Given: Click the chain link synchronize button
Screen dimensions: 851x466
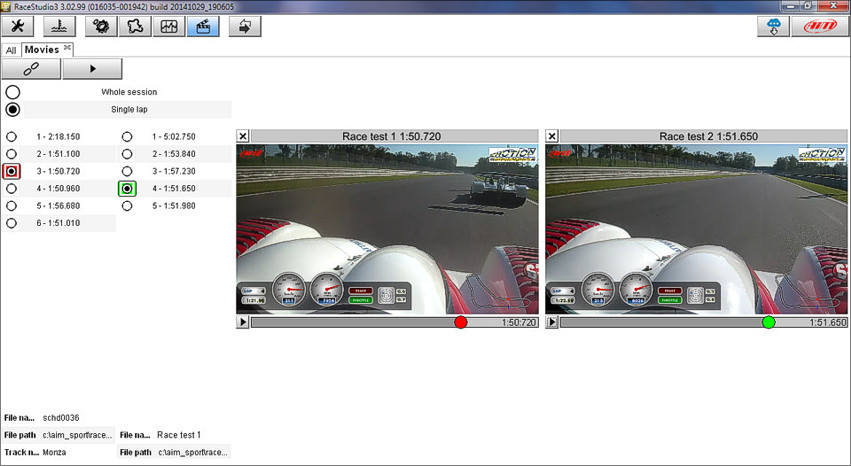Looking at the screenshot, I should point(31,69).
